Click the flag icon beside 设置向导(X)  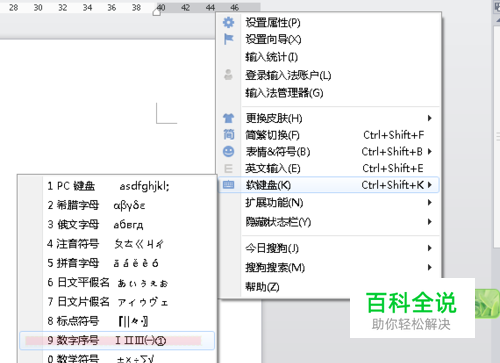[x=228, y=39]
